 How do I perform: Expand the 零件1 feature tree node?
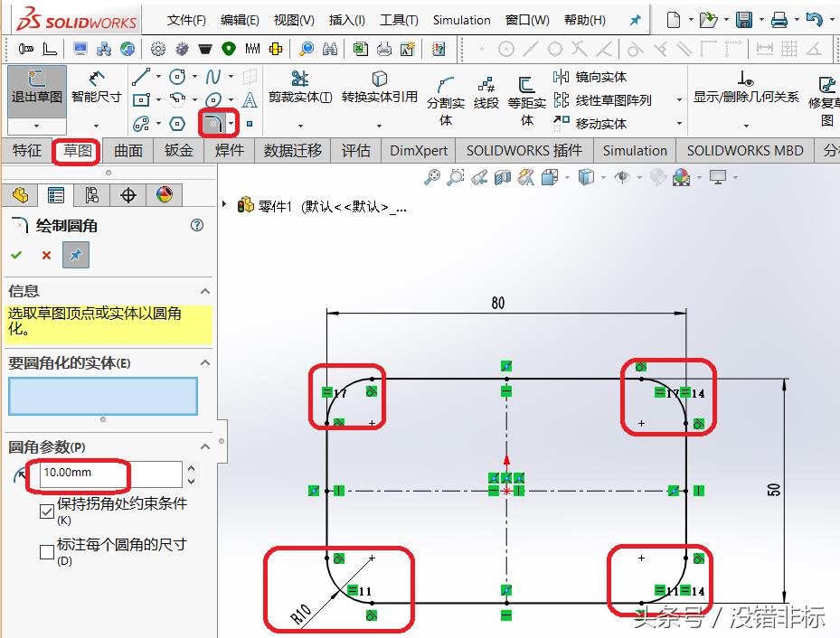click(x=225, y=204)
